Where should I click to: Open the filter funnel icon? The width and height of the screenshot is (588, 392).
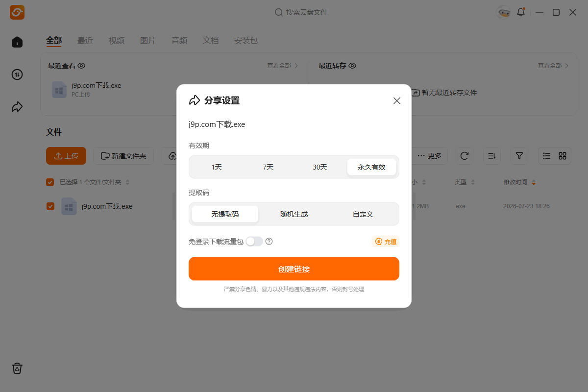click(519, 156)
